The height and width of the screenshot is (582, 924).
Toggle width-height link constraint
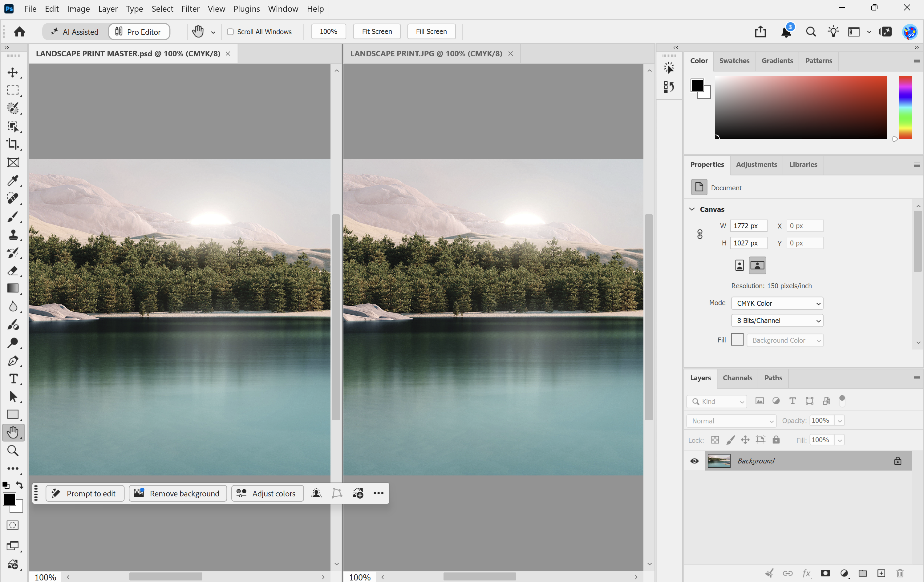click(700, 234)
